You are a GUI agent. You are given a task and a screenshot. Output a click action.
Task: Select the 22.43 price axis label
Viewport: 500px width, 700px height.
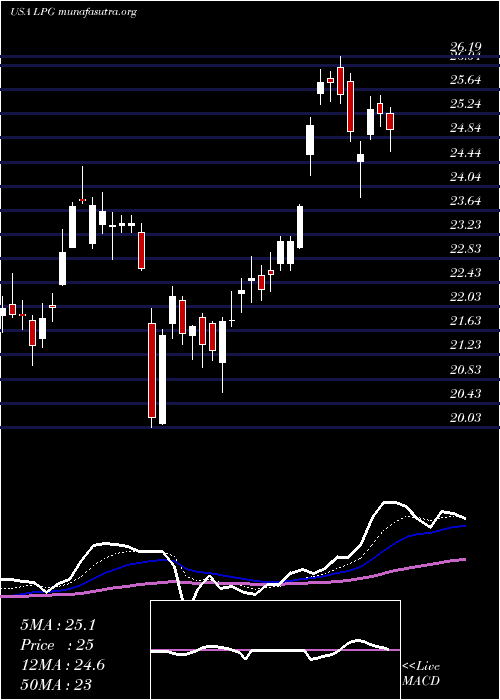[x=465, y=273]
